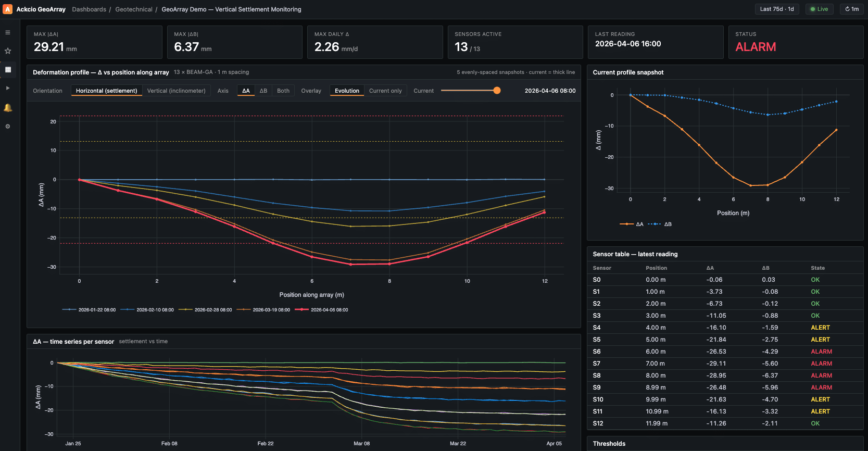The image size is (868, 451).
Task: Click the Ackcio orange logo icon
Action: (x=8, y=9)
